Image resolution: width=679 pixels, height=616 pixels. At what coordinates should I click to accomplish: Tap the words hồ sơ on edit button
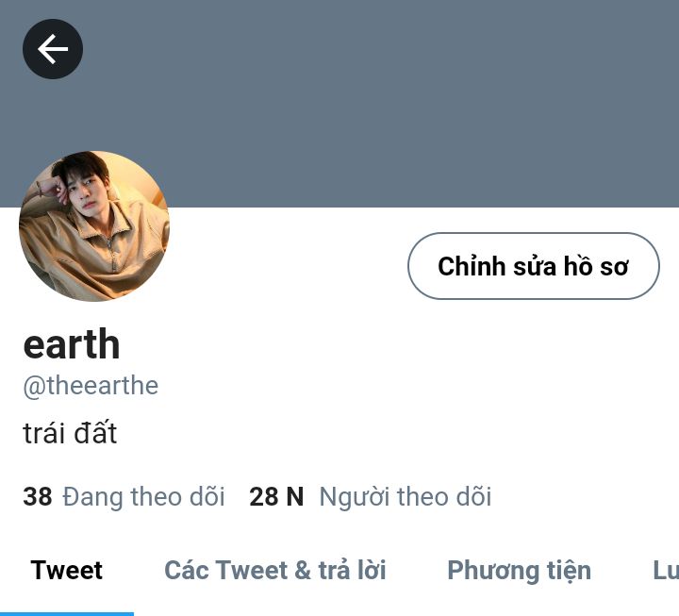596,266
